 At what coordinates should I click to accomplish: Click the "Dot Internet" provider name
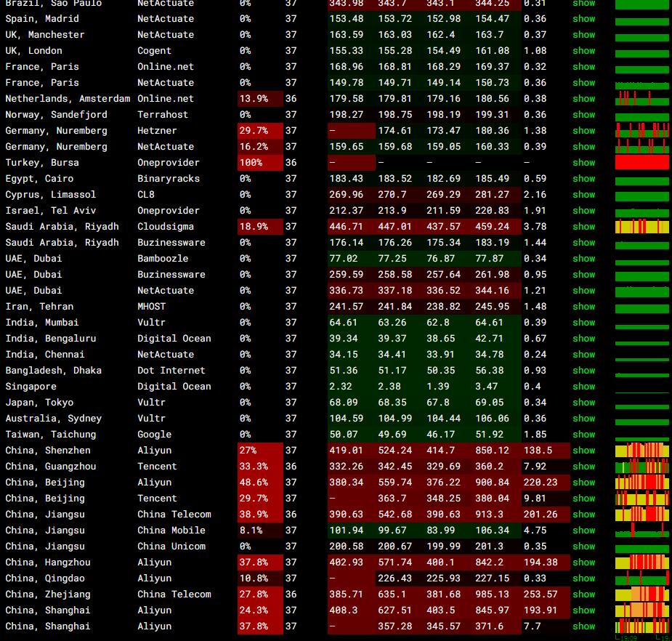171,371
